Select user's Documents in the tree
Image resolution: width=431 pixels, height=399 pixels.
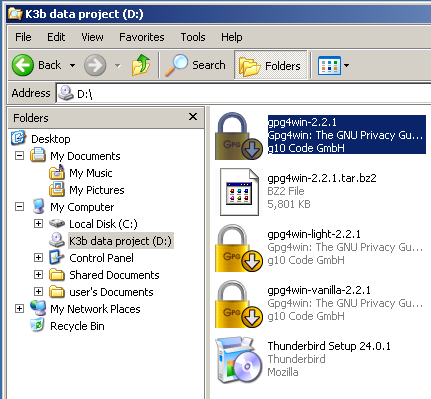coord(111,292)
